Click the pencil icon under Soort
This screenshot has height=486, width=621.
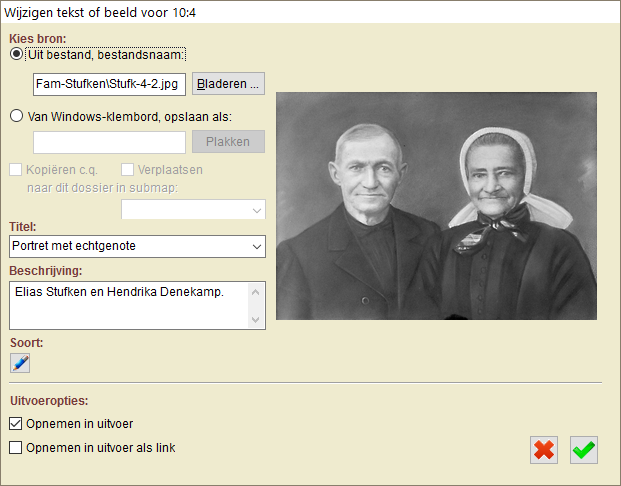[x=20, y=363]
